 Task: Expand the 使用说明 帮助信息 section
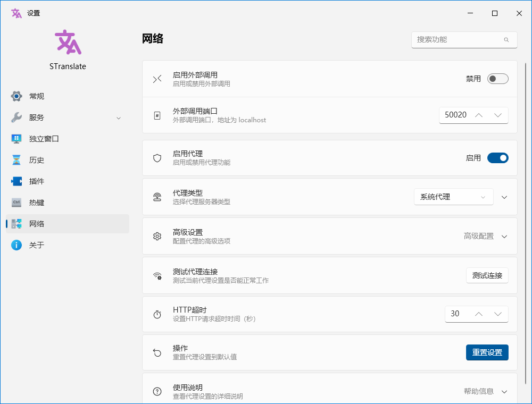coord(504,391)
